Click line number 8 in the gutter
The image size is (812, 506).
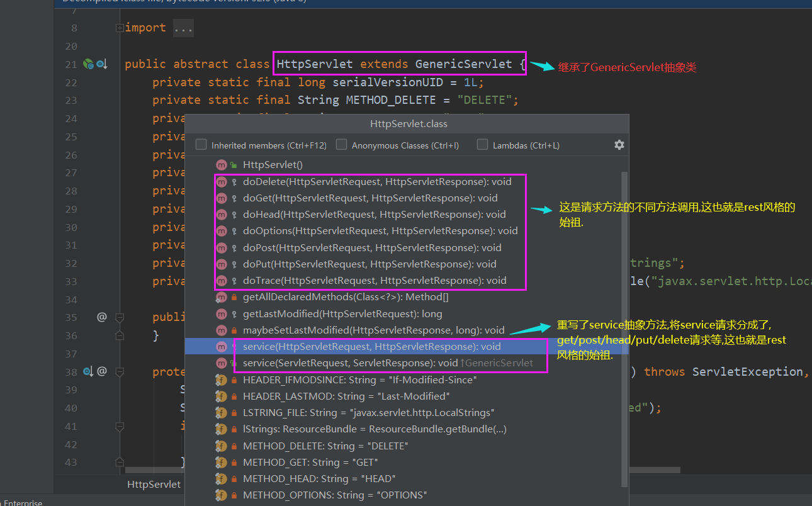[x=74, y=28]
